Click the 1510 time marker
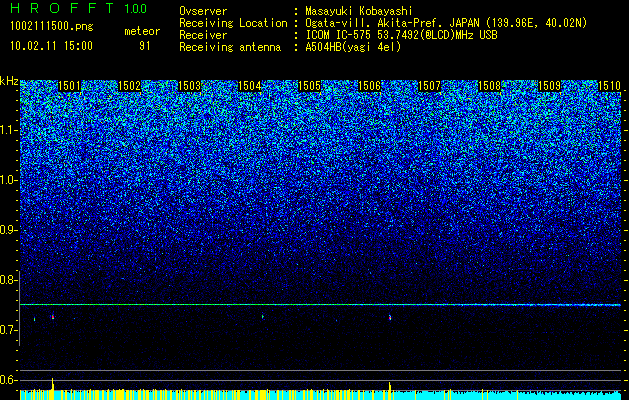Image resolution: width=629 pixels, height=400 pixels. tap(609, 86)
